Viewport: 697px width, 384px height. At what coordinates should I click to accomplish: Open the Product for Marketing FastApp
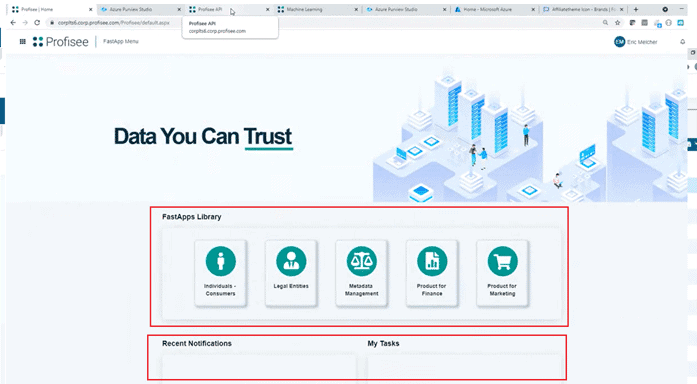(502, 273)
